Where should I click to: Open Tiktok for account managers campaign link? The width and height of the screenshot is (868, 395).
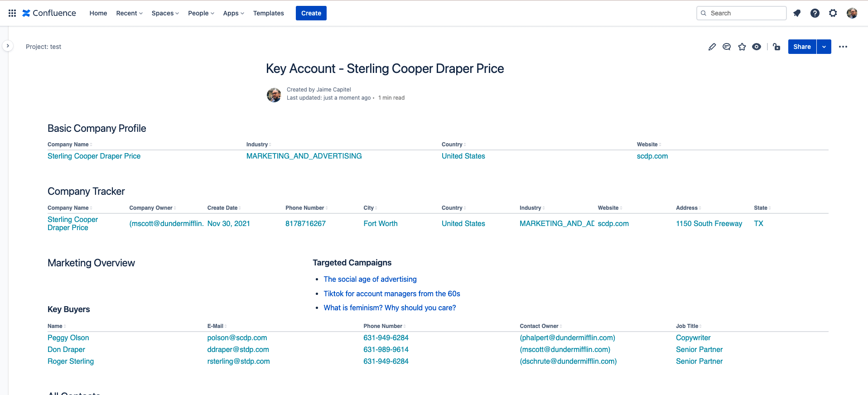(392, 294)
